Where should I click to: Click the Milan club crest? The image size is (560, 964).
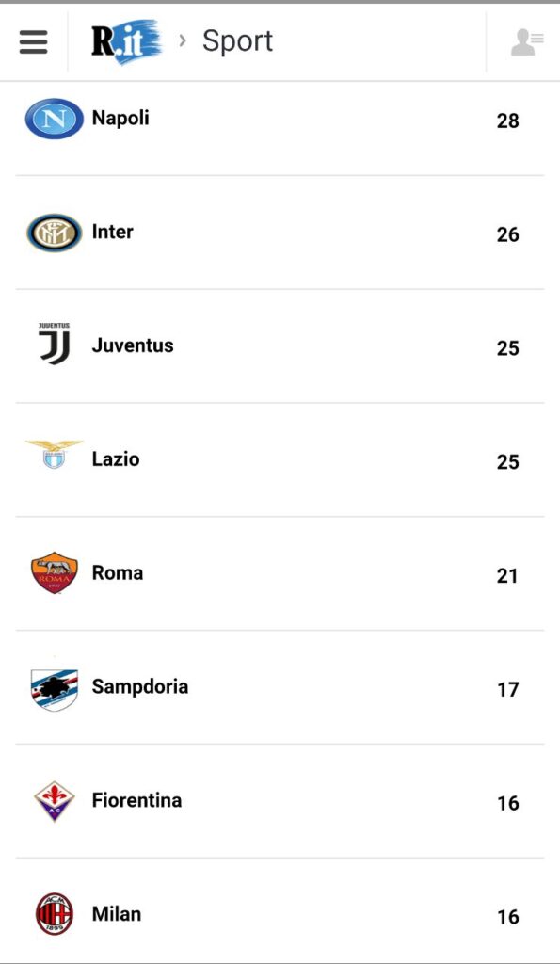54,914
